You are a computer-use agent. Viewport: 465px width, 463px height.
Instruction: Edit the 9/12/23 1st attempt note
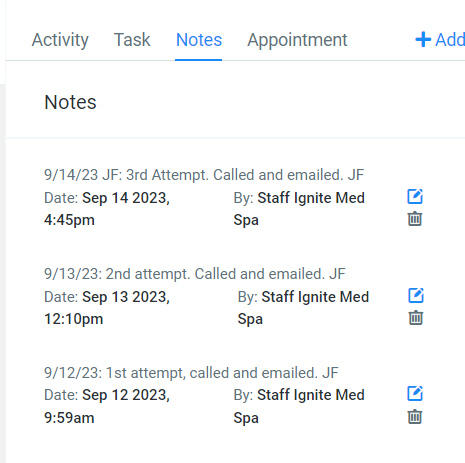(x=415, y=394)
